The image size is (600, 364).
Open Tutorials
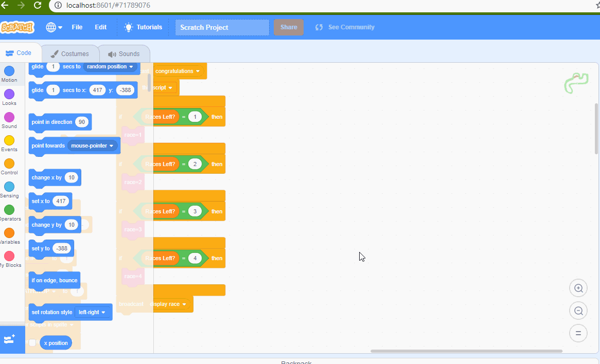pyautogui.click(x=143, y=27)
